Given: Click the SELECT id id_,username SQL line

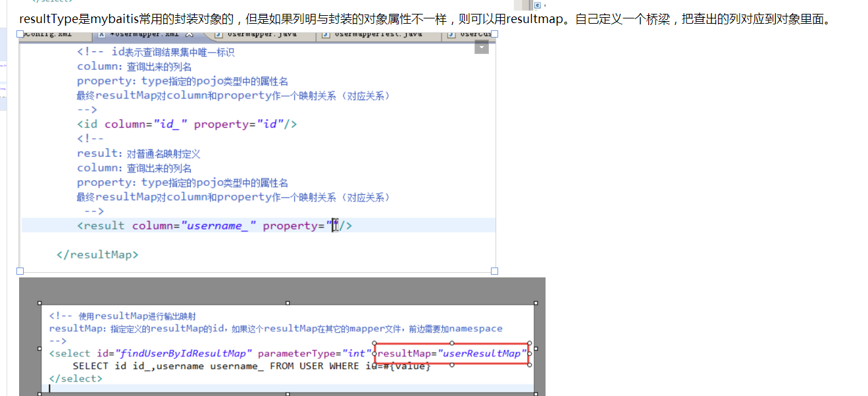Looking at the screenshot, I should 251,366.
